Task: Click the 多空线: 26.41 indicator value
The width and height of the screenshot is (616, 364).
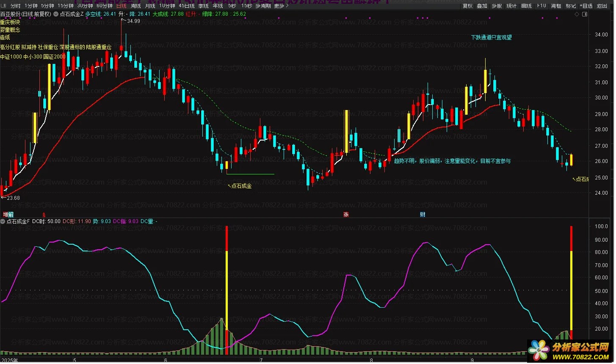Action: (101, 14)
